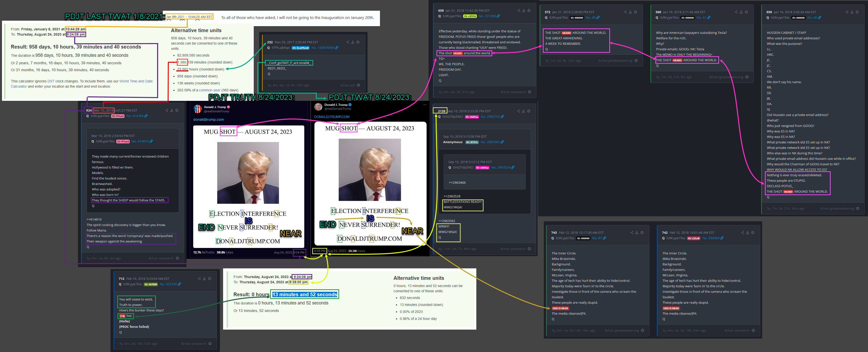Share post 659 via its share icon
Image resolution: width=868 pixels, height=352 pixels.
tap(519, 10)
